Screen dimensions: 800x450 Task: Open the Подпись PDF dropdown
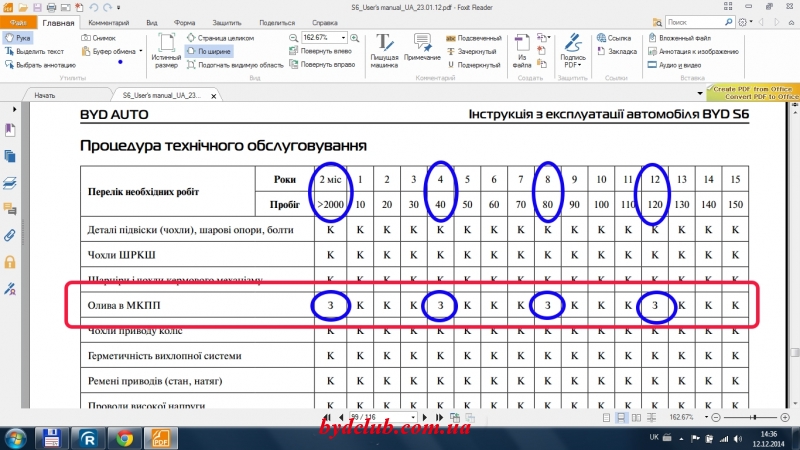coord(572,51)
